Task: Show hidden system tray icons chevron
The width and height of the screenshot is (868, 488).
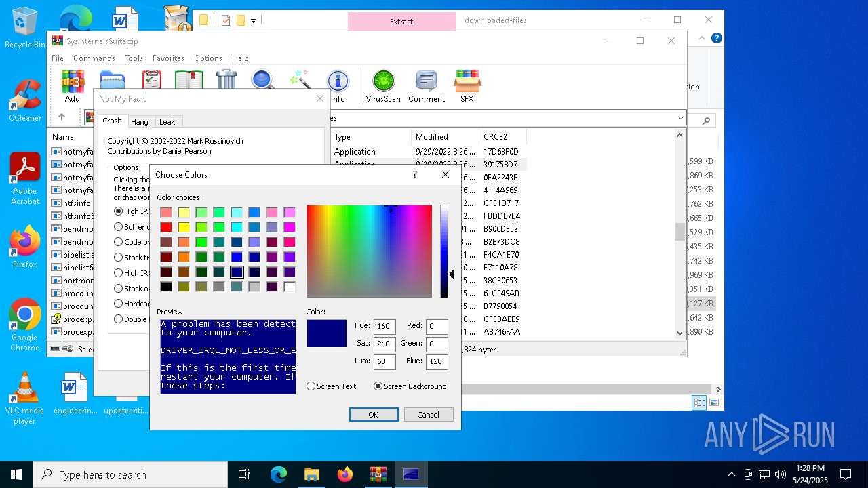Action: coord(731,474)
